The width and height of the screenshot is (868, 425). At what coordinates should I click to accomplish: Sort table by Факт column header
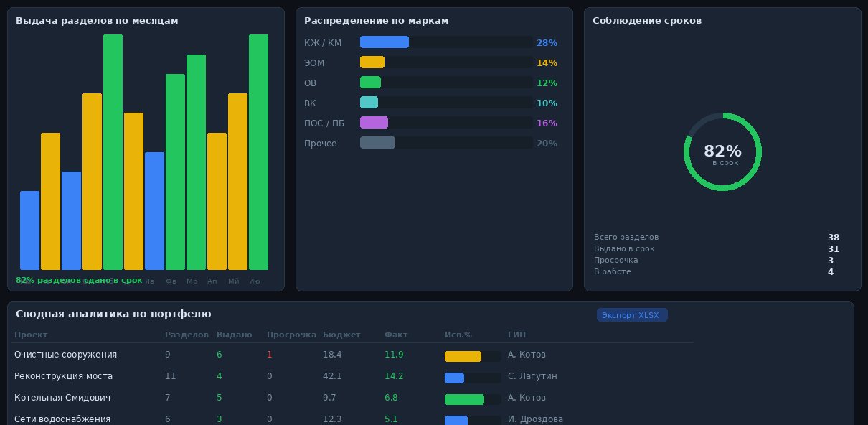396,335
